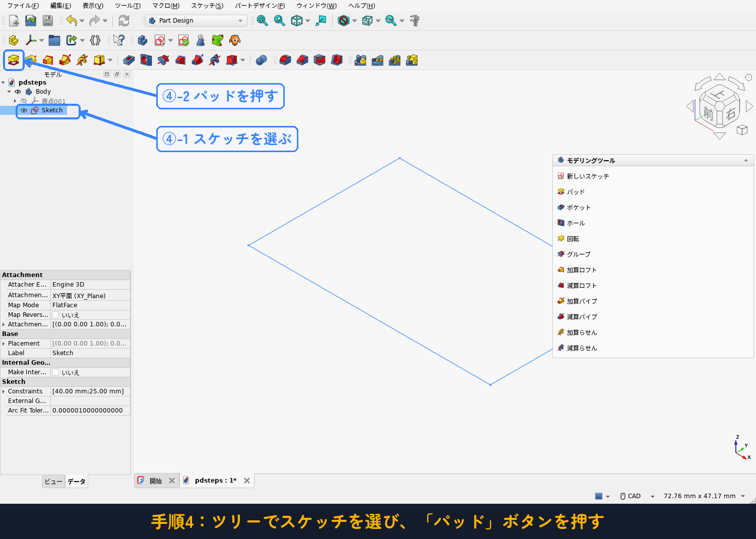Screen dimensions: 756x539
Task: Toggle visibility eye of Sketch
Action: [x=24, y=110]
